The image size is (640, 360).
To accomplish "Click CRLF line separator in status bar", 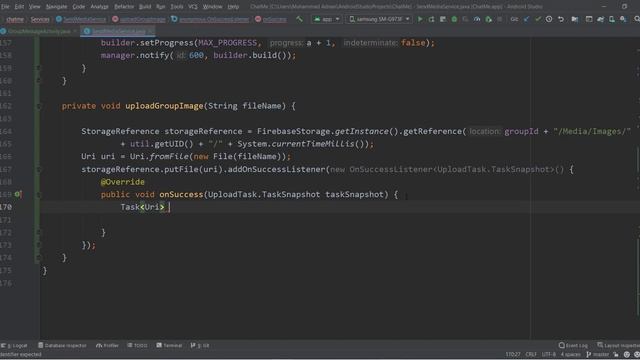I will (531, 354).
